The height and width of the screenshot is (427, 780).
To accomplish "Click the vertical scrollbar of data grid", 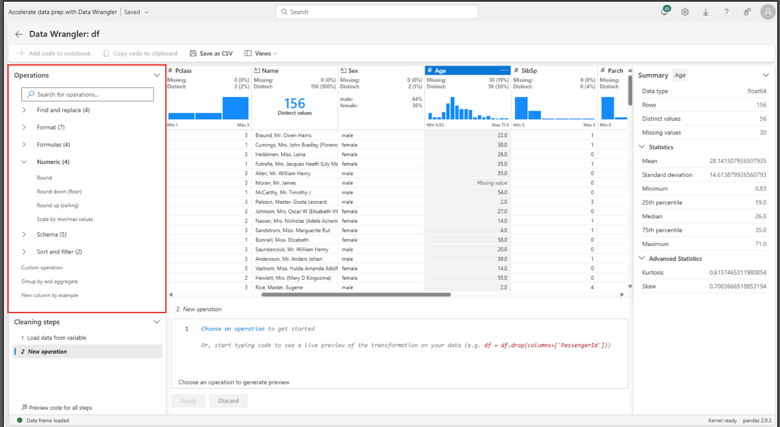I will pos(630,90).
